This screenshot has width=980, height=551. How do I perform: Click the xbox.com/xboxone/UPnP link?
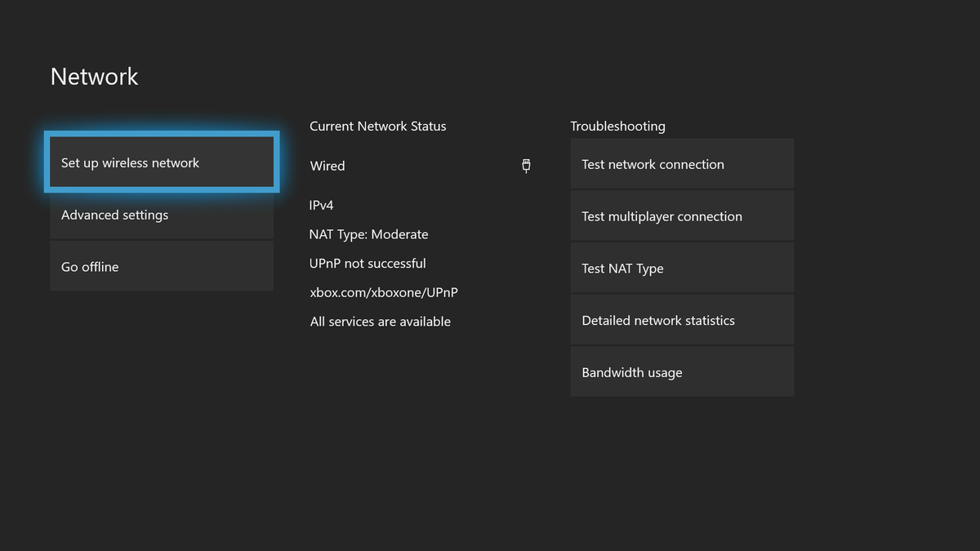click(x=384, y=292)
